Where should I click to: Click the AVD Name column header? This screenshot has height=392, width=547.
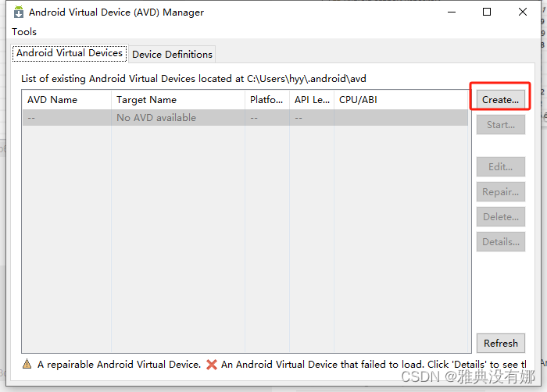point(66,100)
